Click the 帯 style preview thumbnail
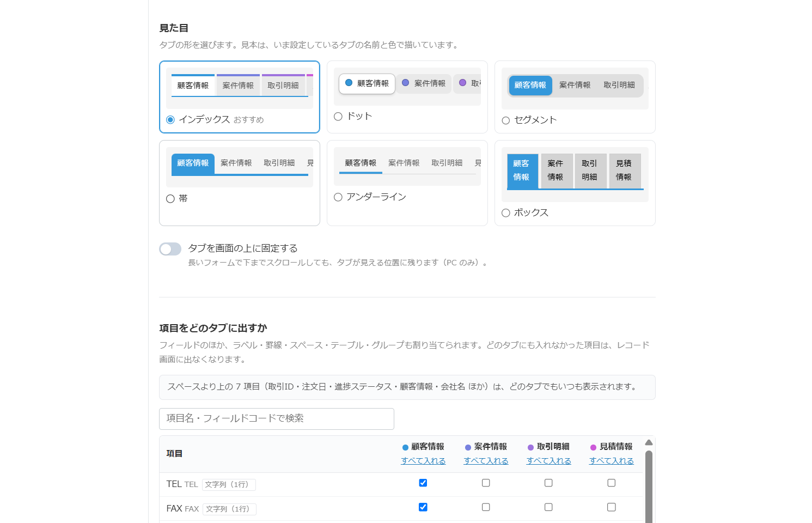812x523 pixels. [240, 167]
